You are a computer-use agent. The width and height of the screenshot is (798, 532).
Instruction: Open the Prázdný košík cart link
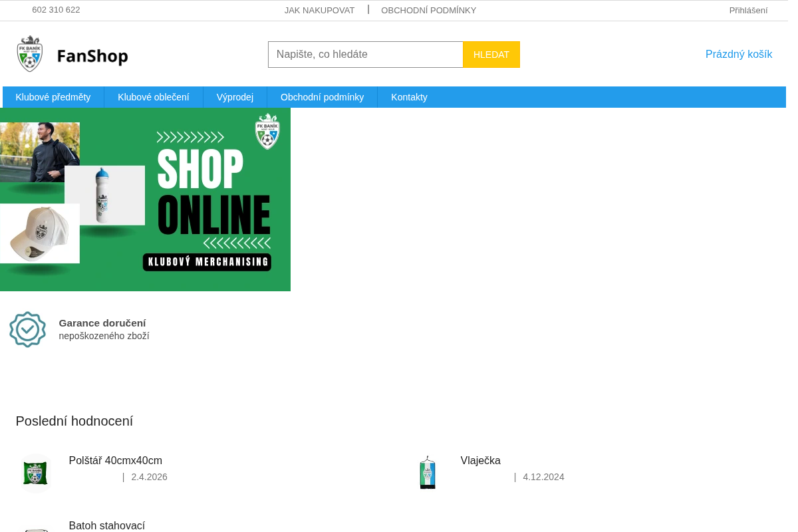[739, 55]
